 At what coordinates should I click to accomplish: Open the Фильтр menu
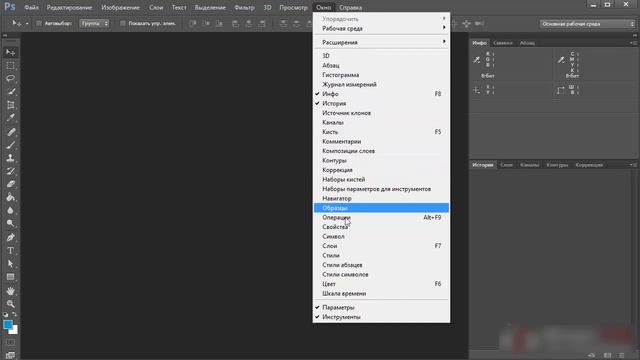click(x=244, y=7)
